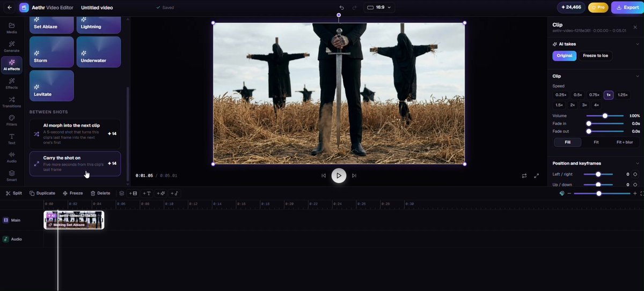Go back with the arrow icon
The width and height of the screenshot is (644, 291).
click(10, 8)
